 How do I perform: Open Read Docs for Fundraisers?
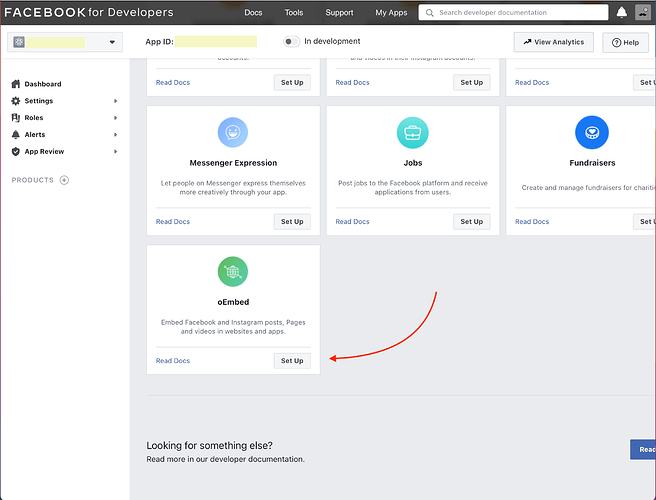coord(532,221)
